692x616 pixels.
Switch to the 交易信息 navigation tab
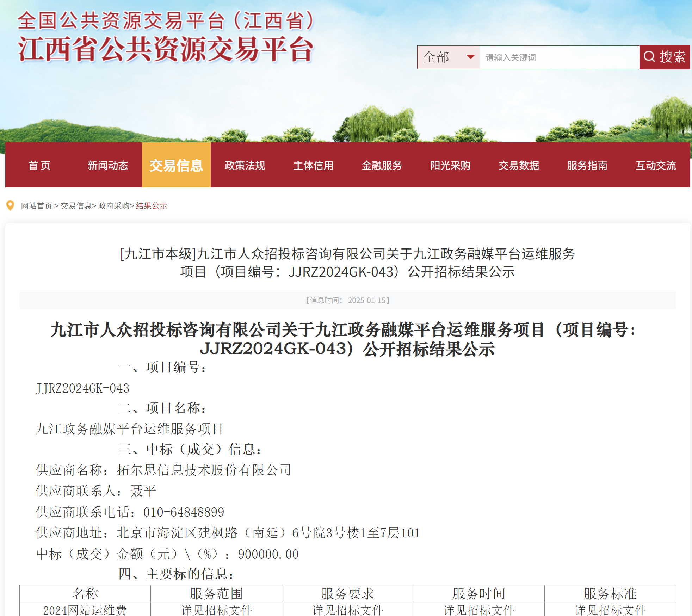point(176,166)
